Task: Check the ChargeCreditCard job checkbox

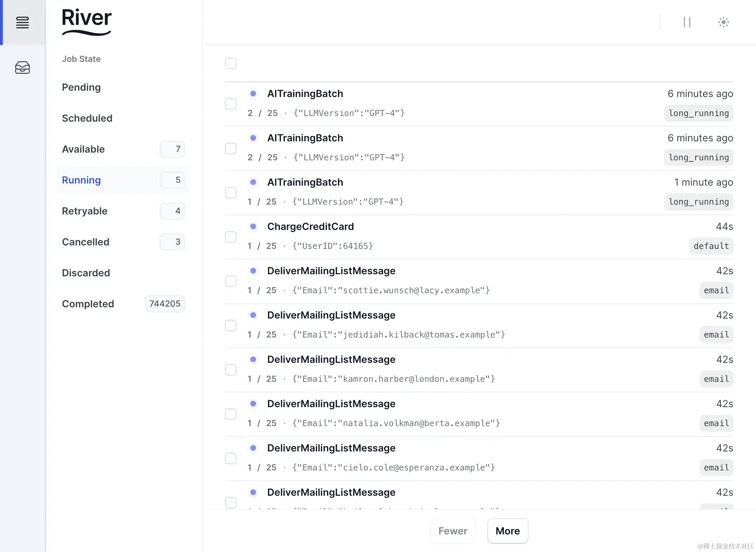Action: [231, 237]
